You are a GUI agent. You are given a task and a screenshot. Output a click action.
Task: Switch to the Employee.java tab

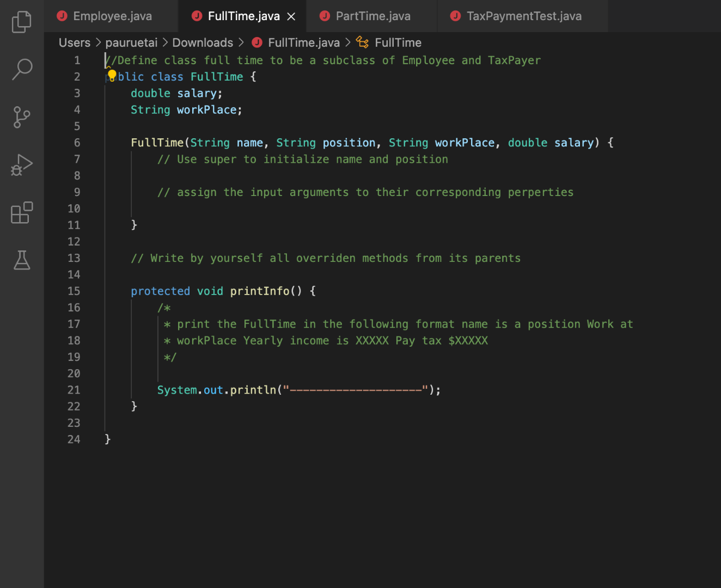point(112,16)
